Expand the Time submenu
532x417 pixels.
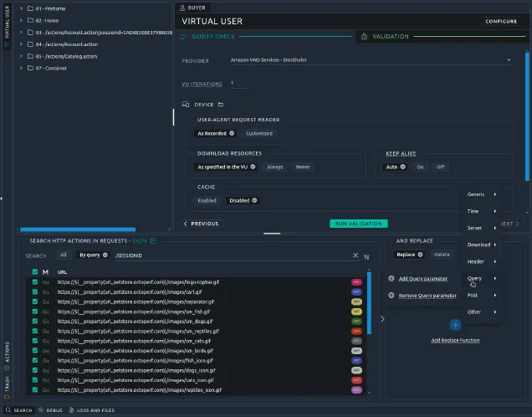[x=482, y=211]
